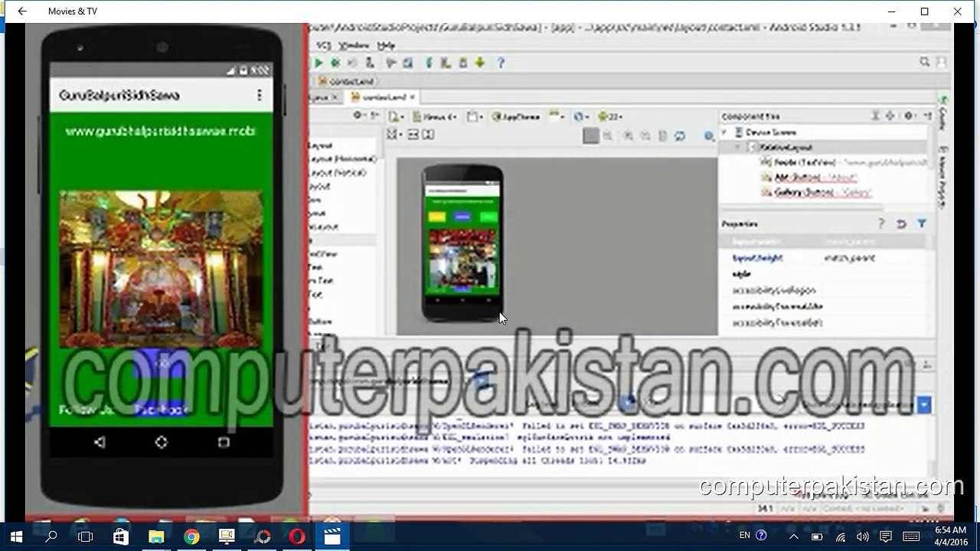Select the contact.xml editor tab
The width and height of the screenshot is (980, 551).
(384, 97)
